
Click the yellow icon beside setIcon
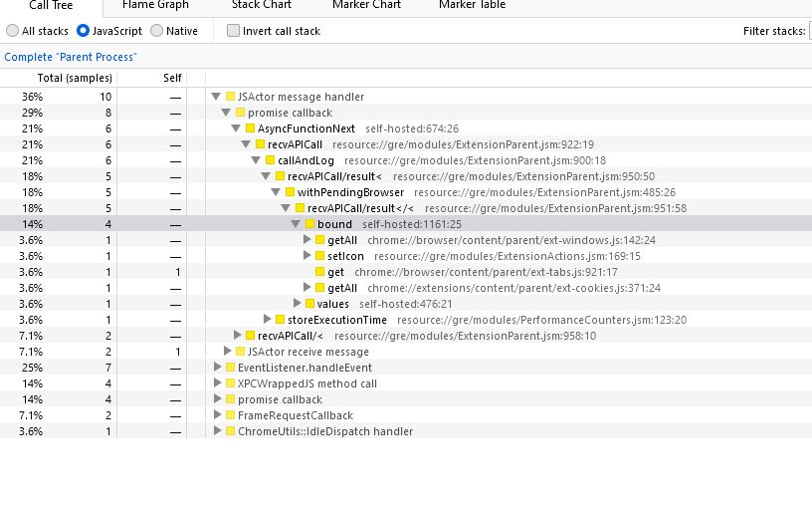[320, 256]
